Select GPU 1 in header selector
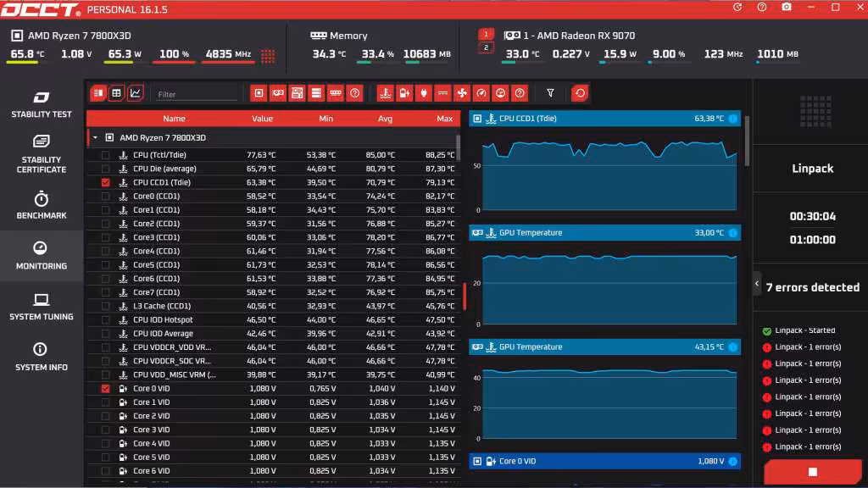Viewport: 868px width, 488px height. [486, 34]
